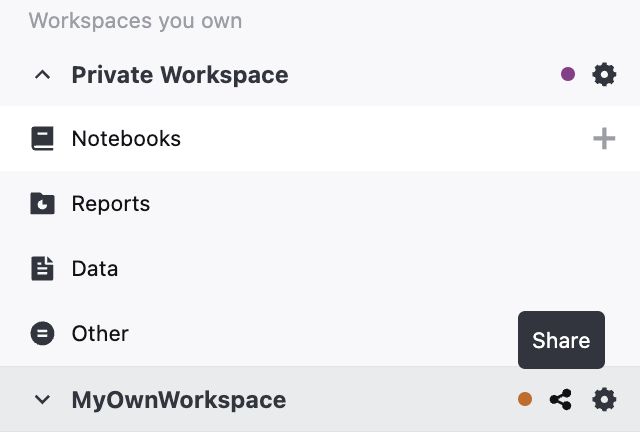Click the Data document icon
The image size is (640, 432).
tap(42, 269)
